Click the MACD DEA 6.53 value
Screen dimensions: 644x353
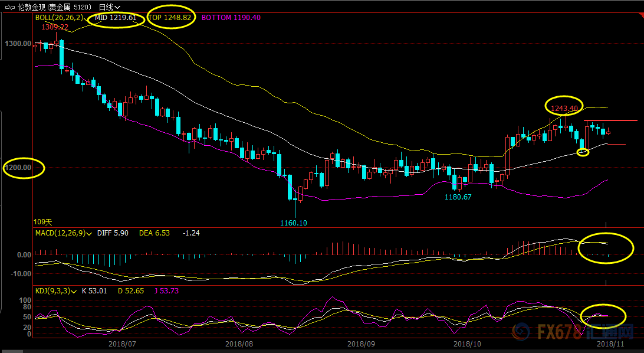tap(155, 234)
